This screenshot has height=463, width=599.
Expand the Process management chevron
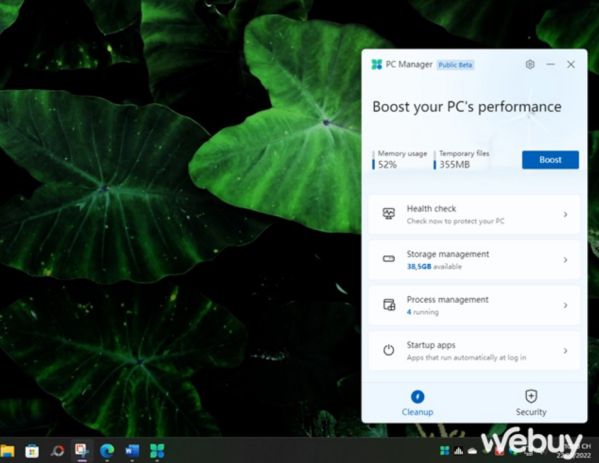coord(565,305)
